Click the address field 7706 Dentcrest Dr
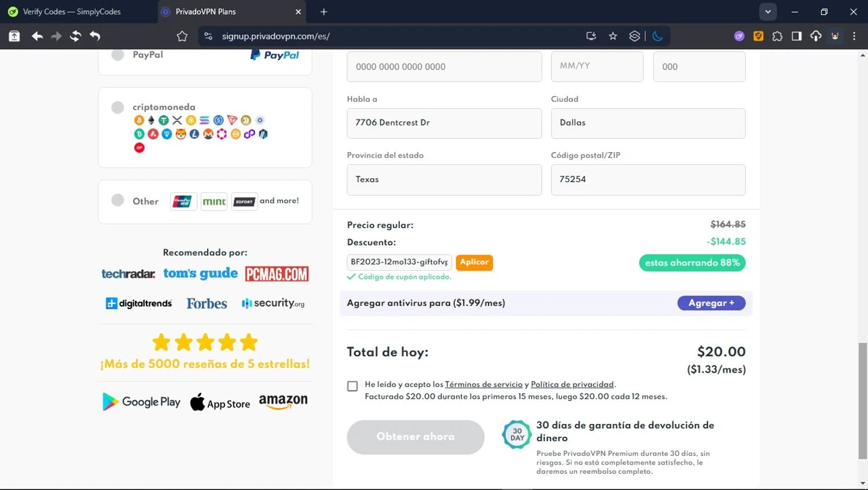 click(x=444, y=123)
